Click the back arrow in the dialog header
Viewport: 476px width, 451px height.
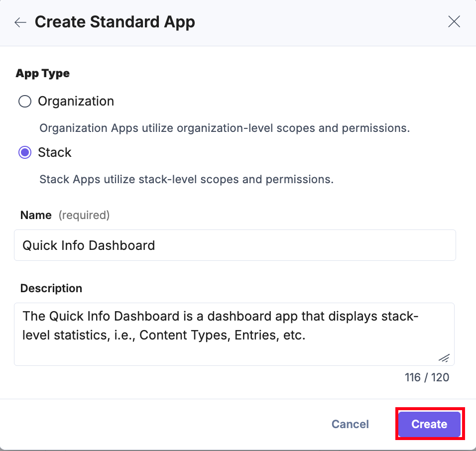coord(20,22)
